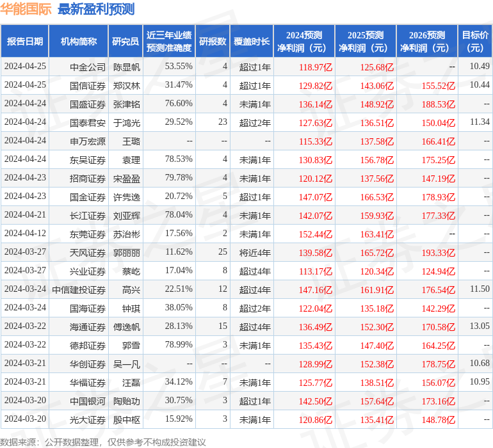
Task: Click researcher name 陈显帆
Action: click(x=127, y=67)
